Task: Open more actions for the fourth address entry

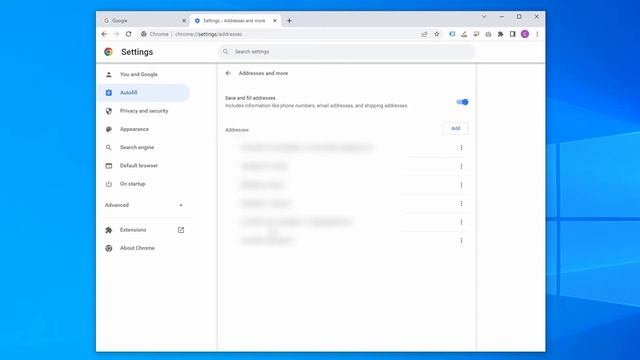Action: pyautogui.click(x=461, y=204)
